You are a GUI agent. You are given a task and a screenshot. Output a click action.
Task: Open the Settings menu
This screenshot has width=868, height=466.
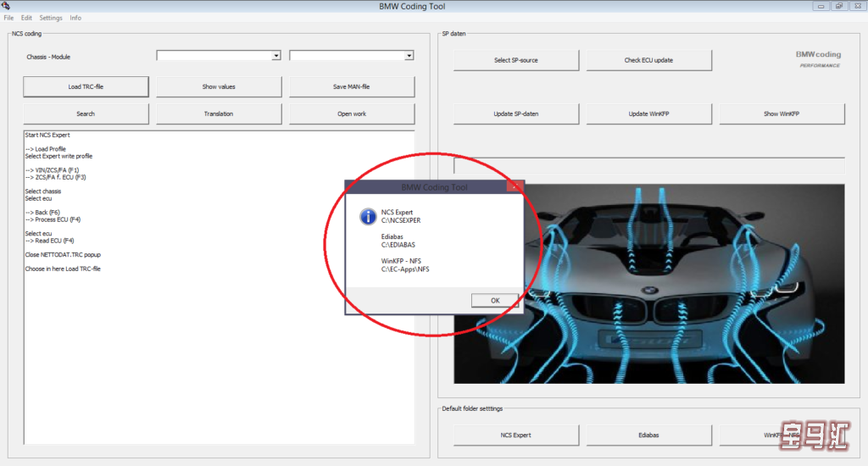51,18
